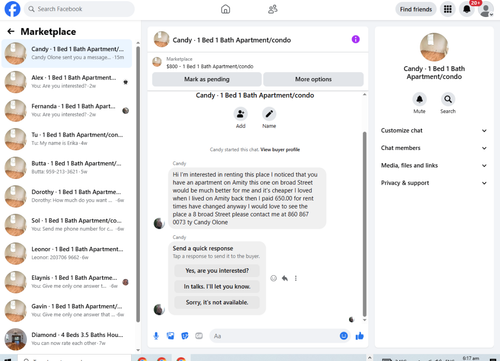The image size is (500, 361).
Task: Click the Search Facebook field
Action: [79, 9]
